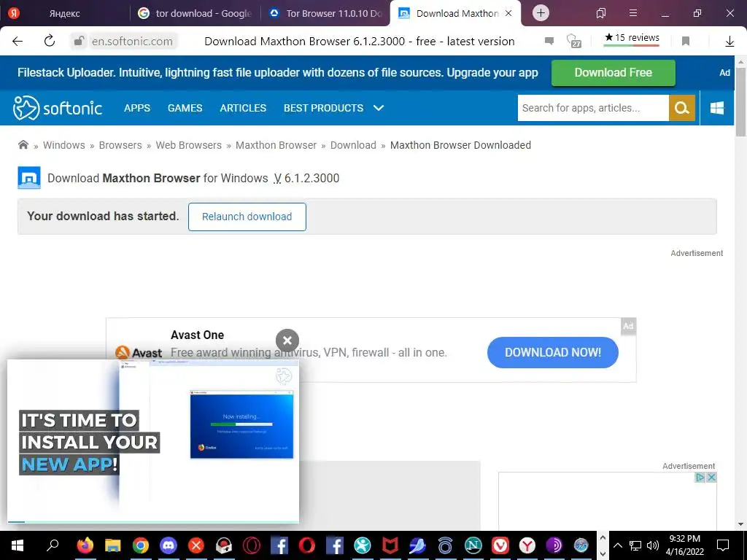Open the APPS menu
The image size is (747, 560).
tap(137, 108)
